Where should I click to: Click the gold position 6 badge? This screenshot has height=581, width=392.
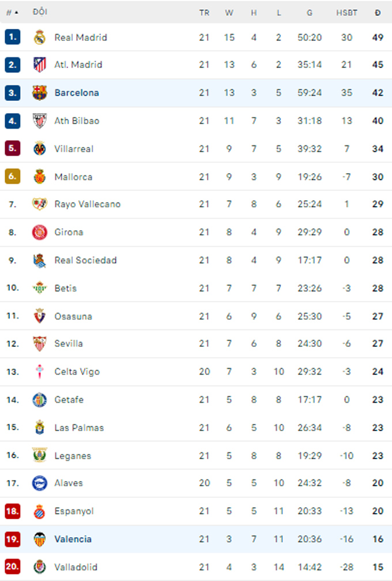tap(12, 177)
